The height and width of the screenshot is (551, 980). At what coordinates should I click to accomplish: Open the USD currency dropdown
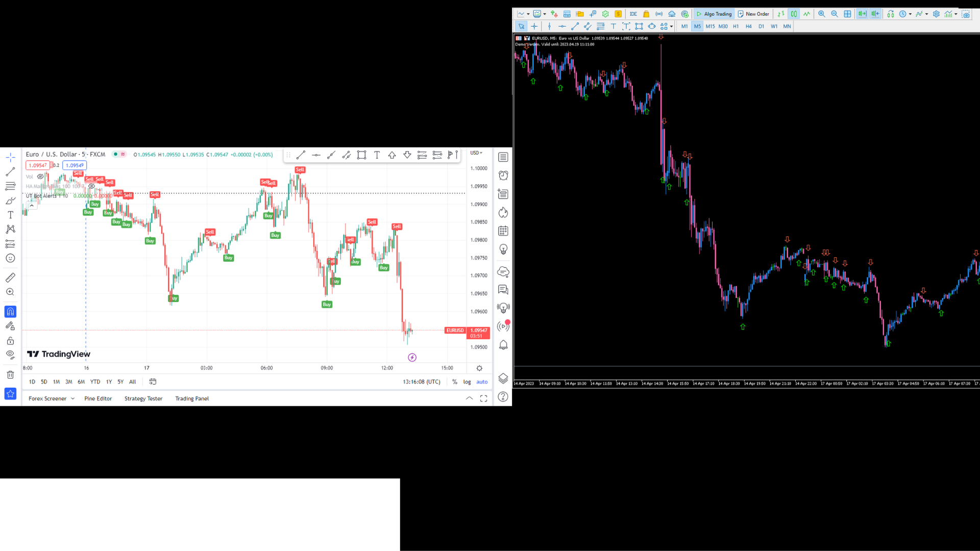(476, 153)
